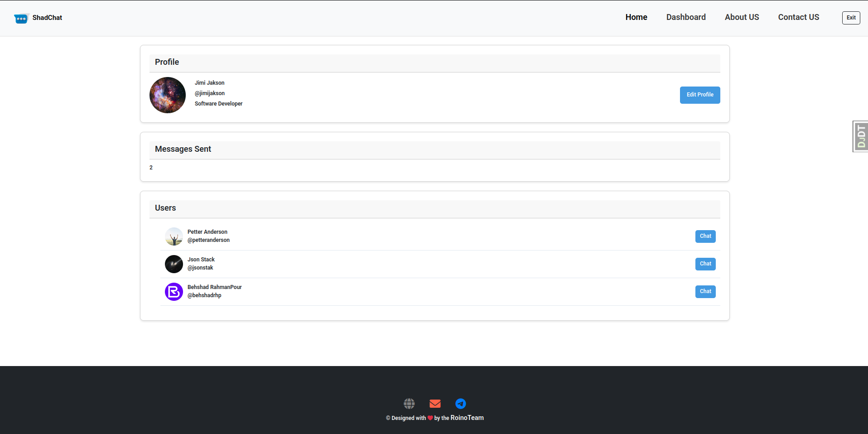Open the globe website icon in footer
This screenshot has height=434, width=868.
tap(409, 403)
